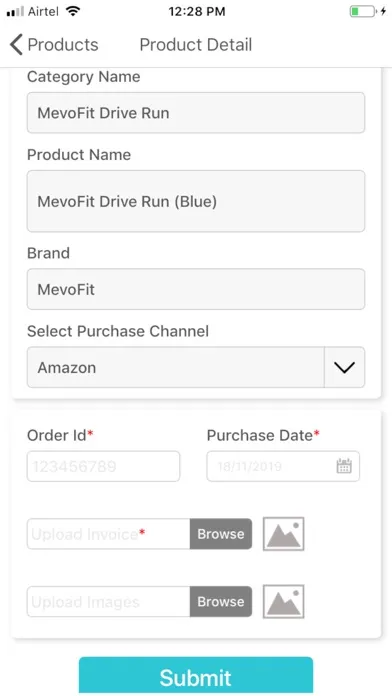
Task: Go back to Products
Action: 54,45
